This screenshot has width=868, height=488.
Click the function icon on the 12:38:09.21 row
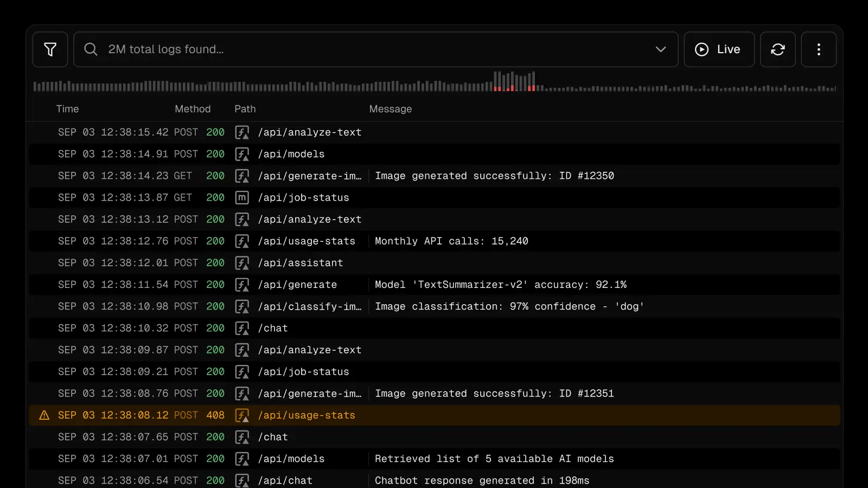click(242, 372)
